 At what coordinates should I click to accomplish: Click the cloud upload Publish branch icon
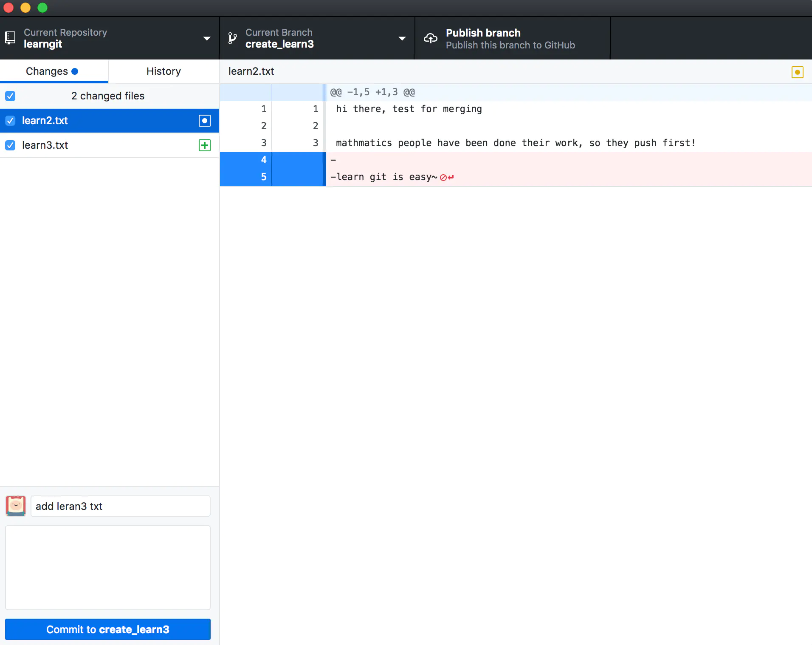(431, 38)
